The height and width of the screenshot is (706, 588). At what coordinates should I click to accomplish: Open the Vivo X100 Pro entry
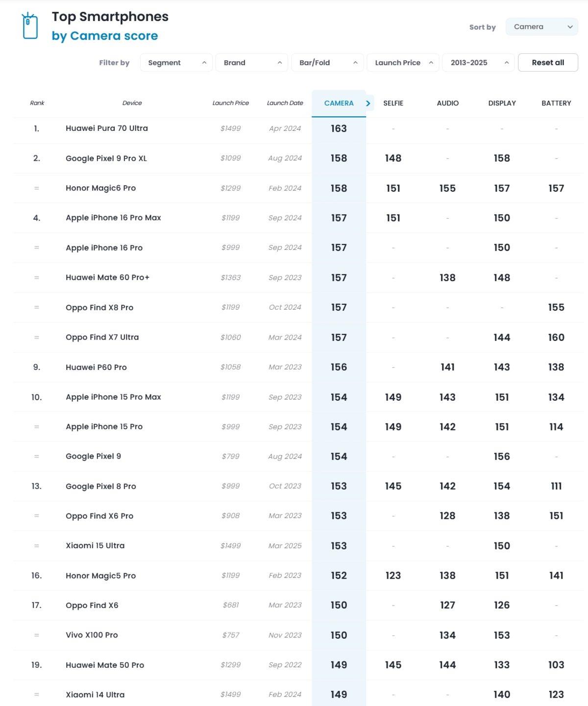pos(92,635)
